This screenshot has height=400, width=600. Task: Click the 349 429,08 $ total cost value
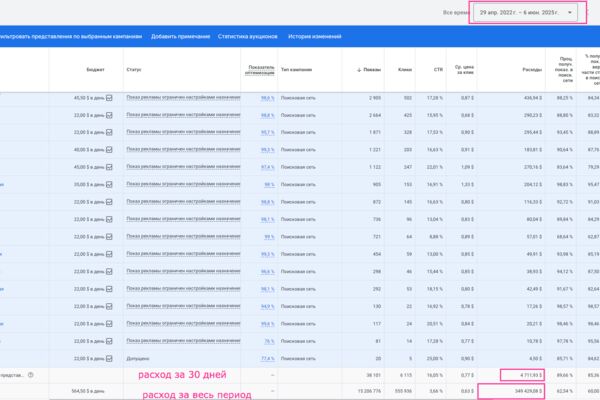(528, 391)
